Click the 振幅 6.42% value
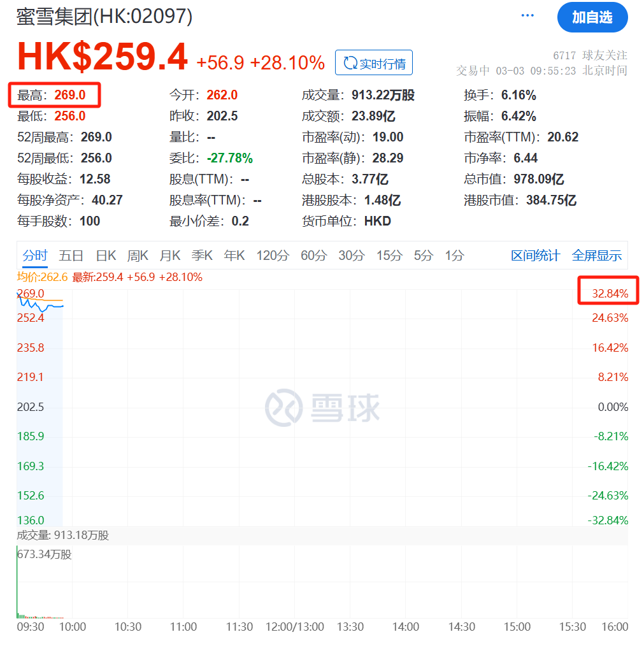Image resolution: width=644 pixels, height=646 pixels. (x=519, y=116)
